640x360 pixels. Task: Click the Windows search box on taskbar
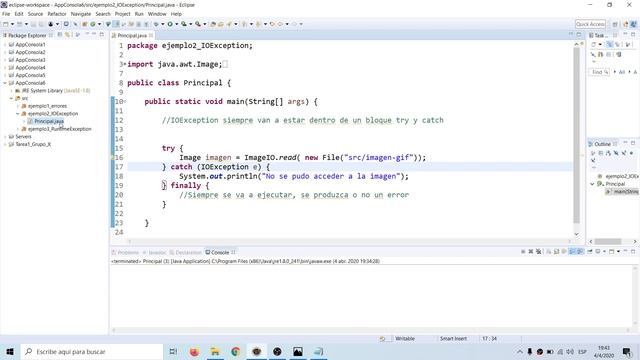91,351
